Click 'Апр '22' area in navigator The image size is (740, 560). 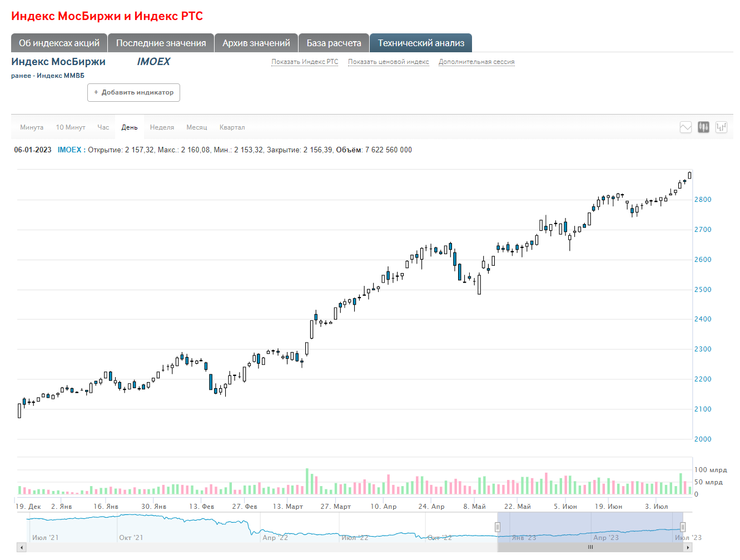(x=275, y=538)
